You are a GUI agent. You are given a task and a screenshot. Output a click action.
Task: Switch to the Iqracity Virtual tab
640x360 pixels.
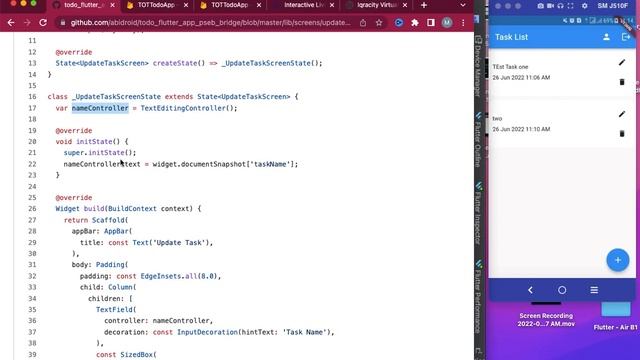[x=376, y=5]
